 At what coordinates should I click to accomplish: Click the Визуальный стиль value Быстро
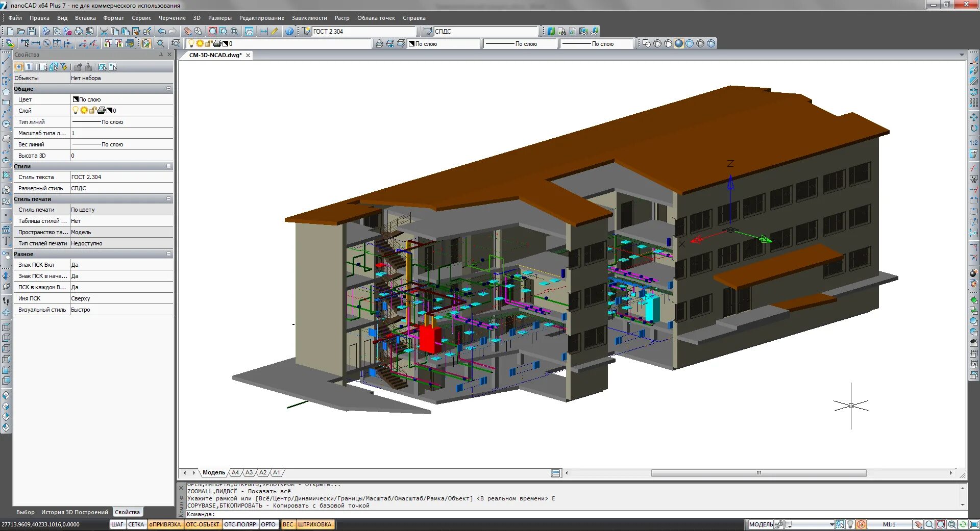pyautogui.click(x=121, y=310)
